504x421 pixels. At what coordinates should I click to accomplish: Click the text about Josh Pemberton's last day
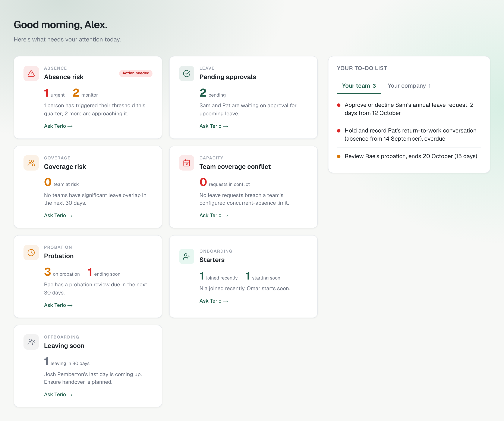coord(93,378)
